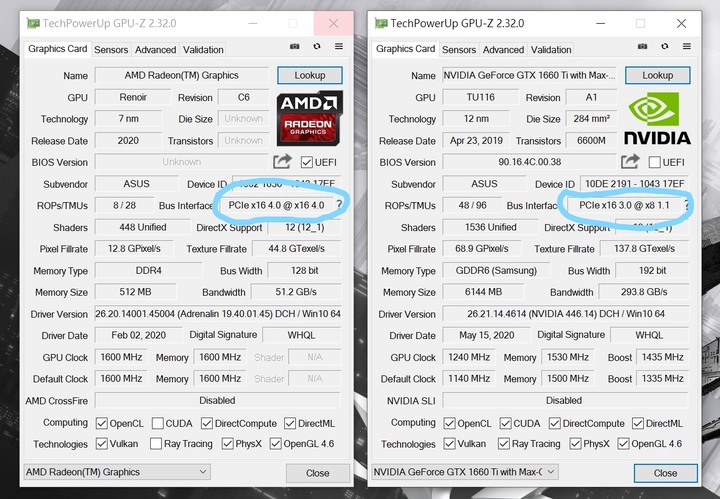Select Graphics Card tab in NVIDIA window

pyautogui.click(x=405, y=49)
